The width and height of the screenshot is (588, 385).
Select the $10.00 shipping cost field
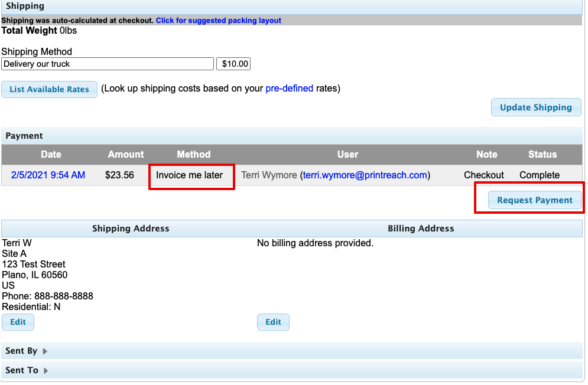(x=233, y=64)
